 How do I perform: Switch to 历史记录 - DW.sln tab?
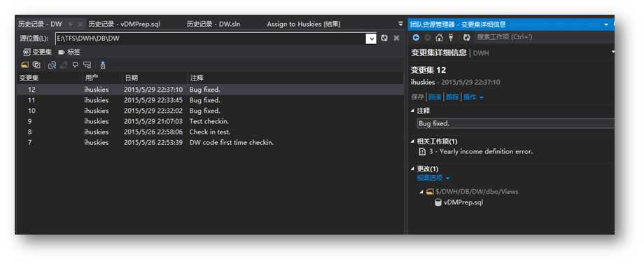coord(213,25)
